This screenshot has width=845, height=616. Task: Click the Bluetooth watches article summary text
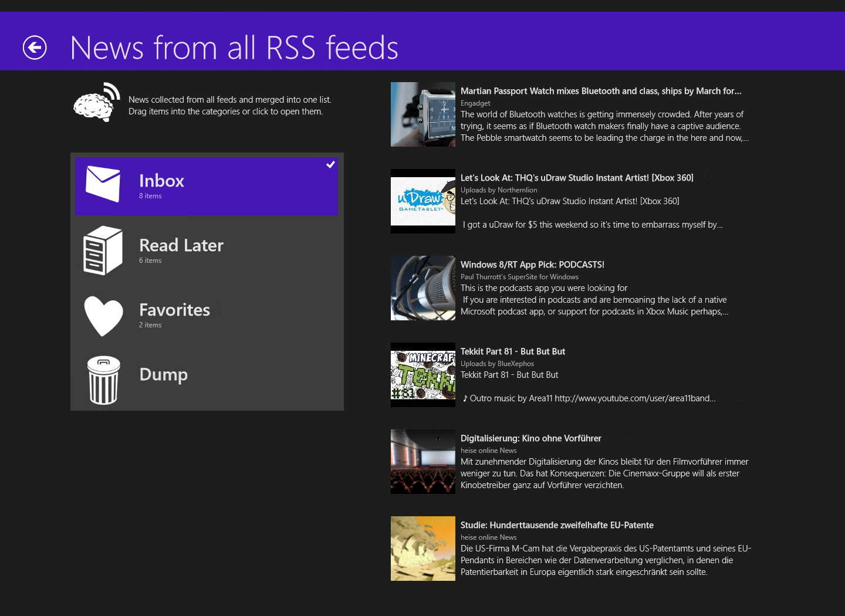pyautogui.click(x=605, y=126)
